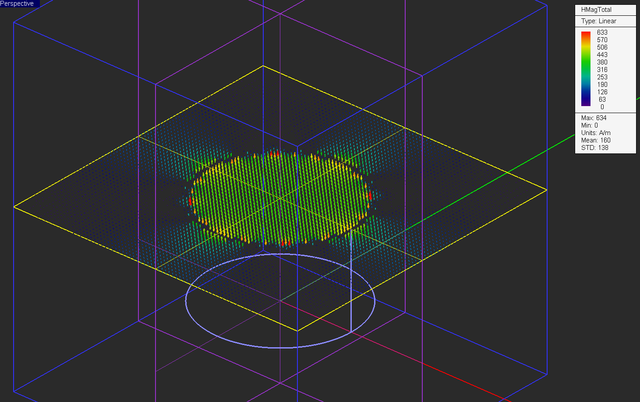Image resolution: width=640 pixels, height=402 pixels.
Task: Click the Min: 0 statistic
Action: click(589, 125)
